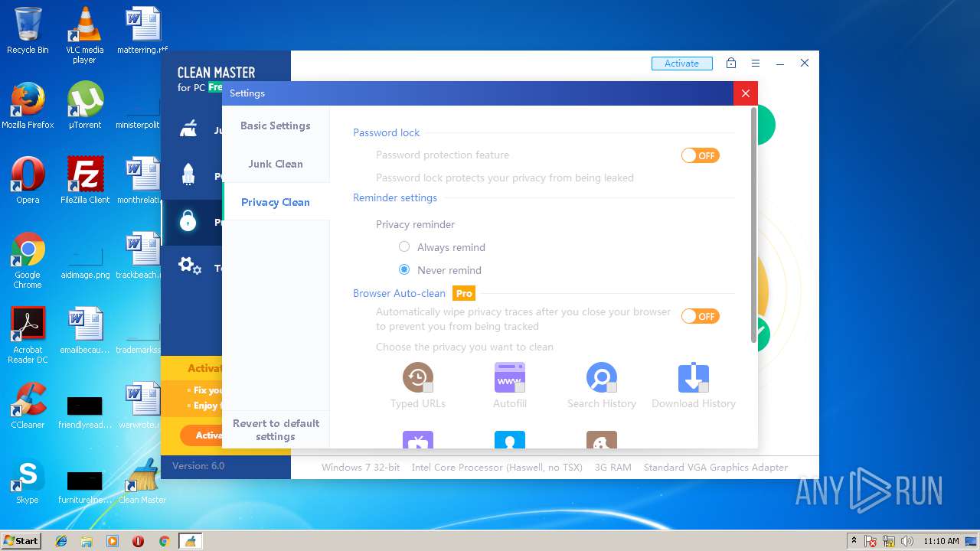Show hidden system tray icons arrow

[854, 541]
